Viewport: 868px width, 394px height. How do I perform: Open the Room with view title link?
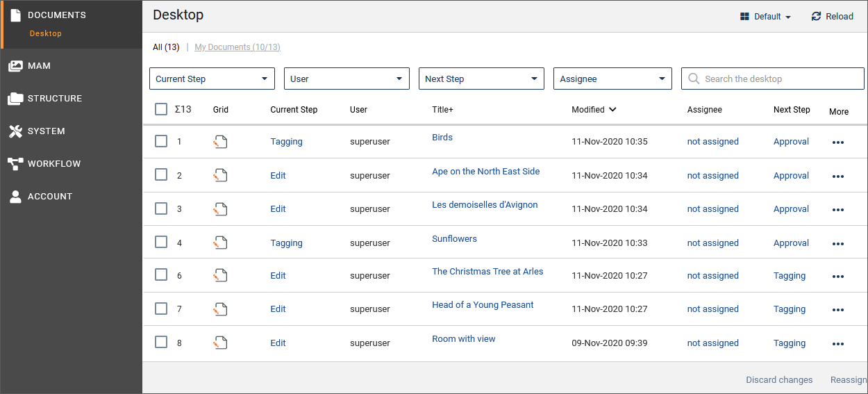pos(464,339)
